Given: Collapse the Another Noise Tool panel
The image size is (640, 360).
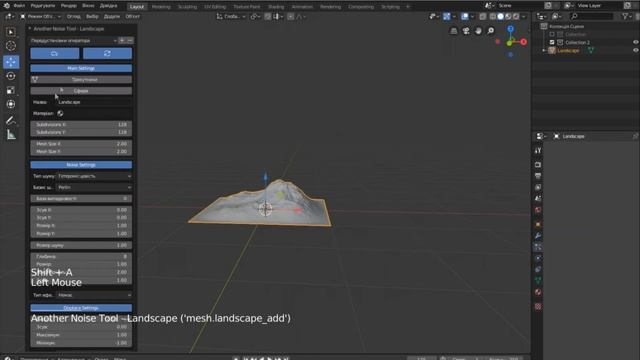Looking at the screenshot, I should click(x=29, y=29).
